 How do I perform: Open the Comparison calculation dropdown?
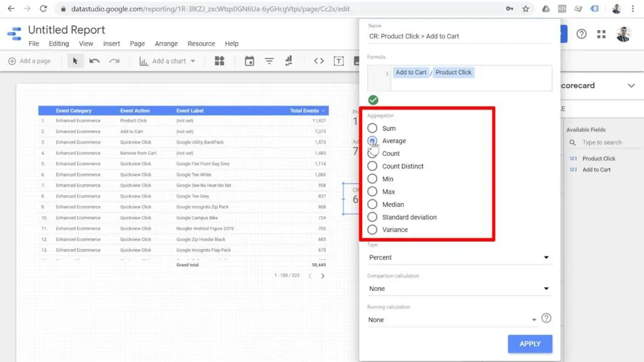tap(458, 288)
